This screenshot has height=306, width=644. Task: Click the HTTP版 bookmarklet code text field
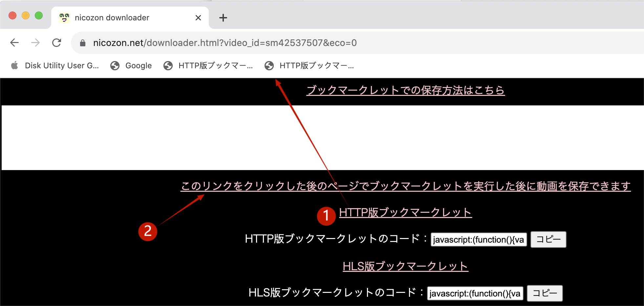(479, 240)
